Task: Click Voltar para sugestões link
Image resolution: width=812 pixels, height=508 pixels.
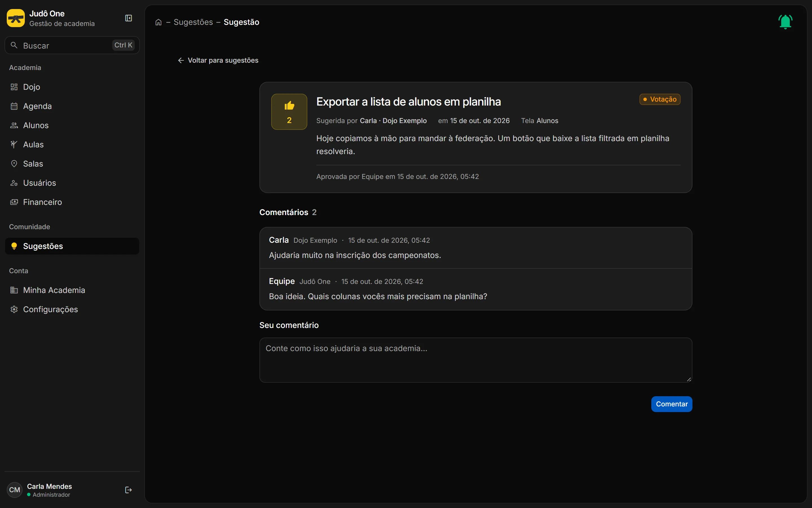Action: 218,60
